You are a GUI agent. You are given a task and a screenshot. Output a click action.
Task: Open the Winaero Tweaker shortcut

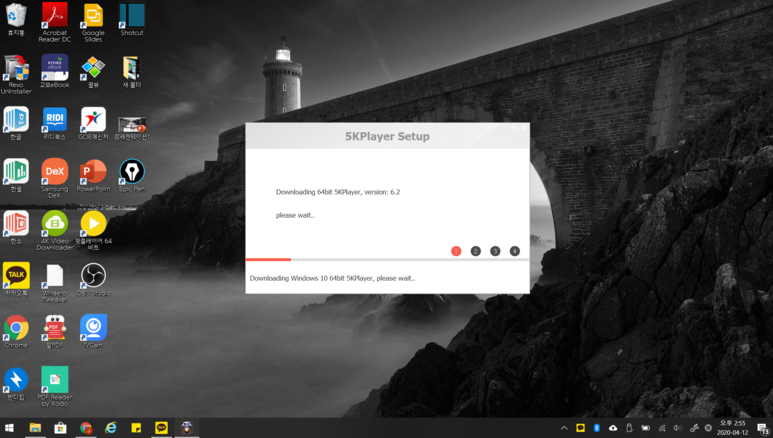tap(54, 283)
